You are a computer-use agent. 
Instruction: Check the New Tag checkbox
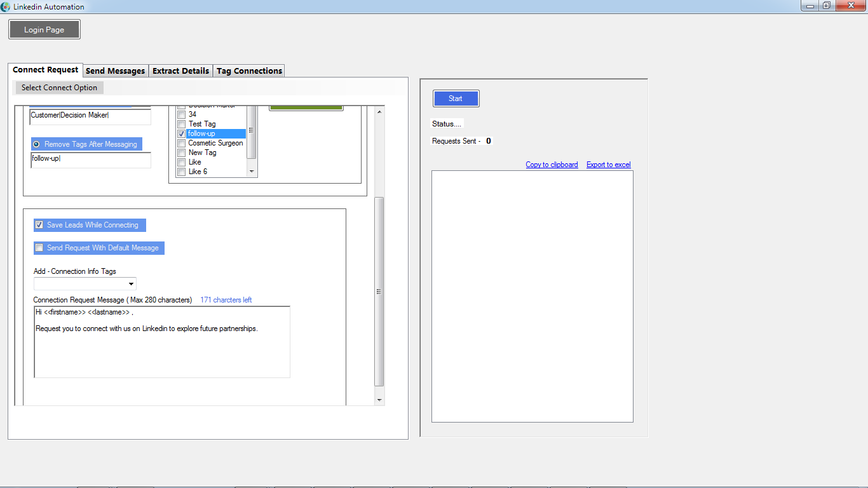point(181,153)
